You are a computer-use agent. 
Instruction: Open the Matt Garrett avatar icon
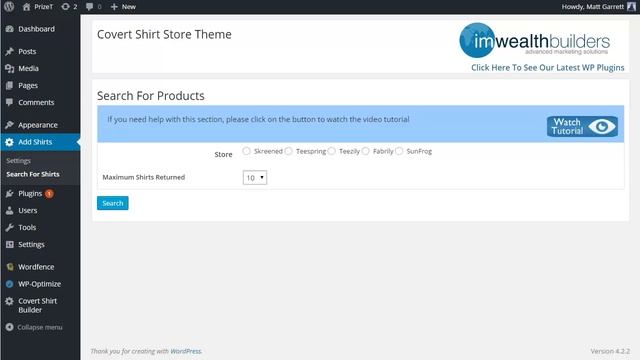pos(631,7)
